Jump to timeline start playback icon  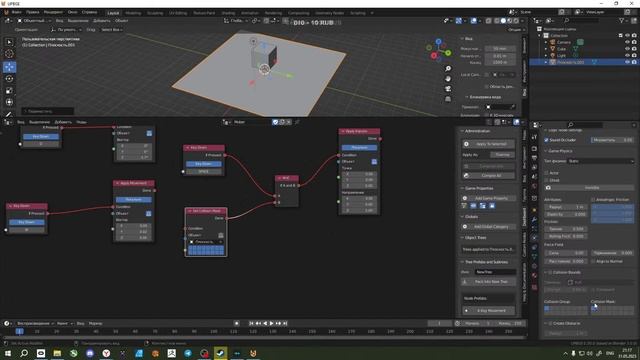coord(251,323)
